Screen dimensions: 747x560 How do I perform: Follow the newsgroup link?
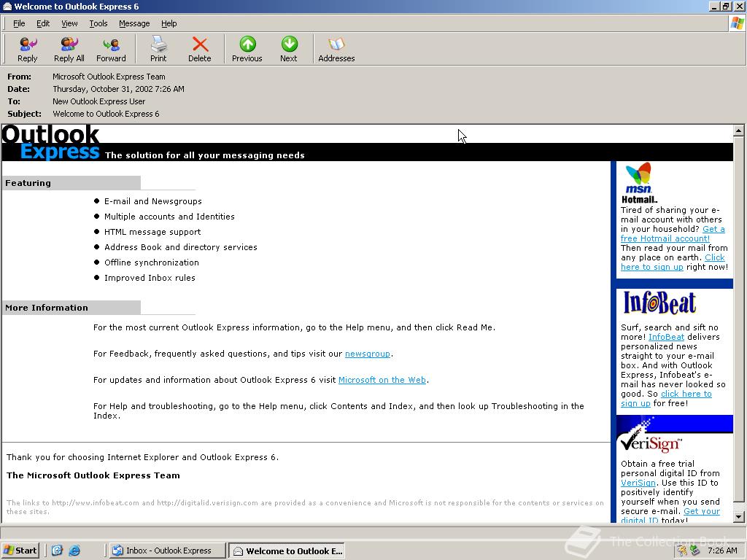(368, 354)
